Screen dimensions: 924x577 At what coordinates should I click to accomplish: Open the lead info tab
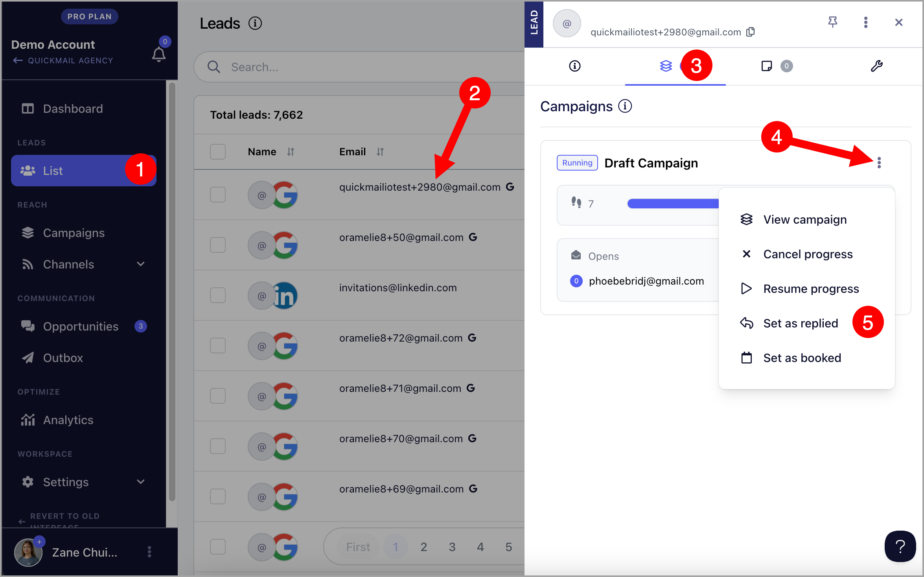tap(575, 66)
